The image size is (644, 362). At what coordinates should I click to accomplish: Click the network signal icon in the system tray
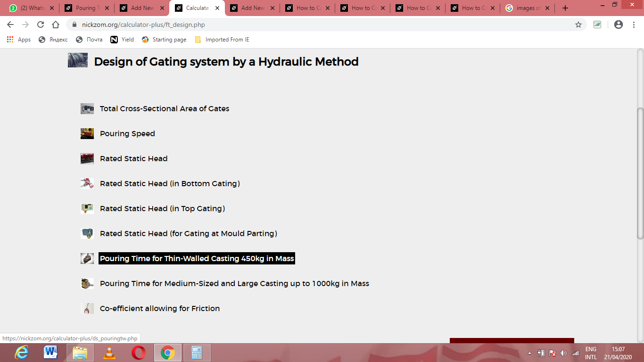tap(575, 353)
